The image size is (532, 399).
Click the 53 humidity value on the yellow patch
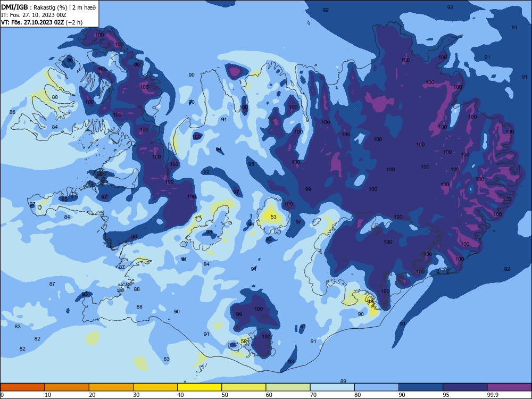pyautogui.click(x=273, y=217)
